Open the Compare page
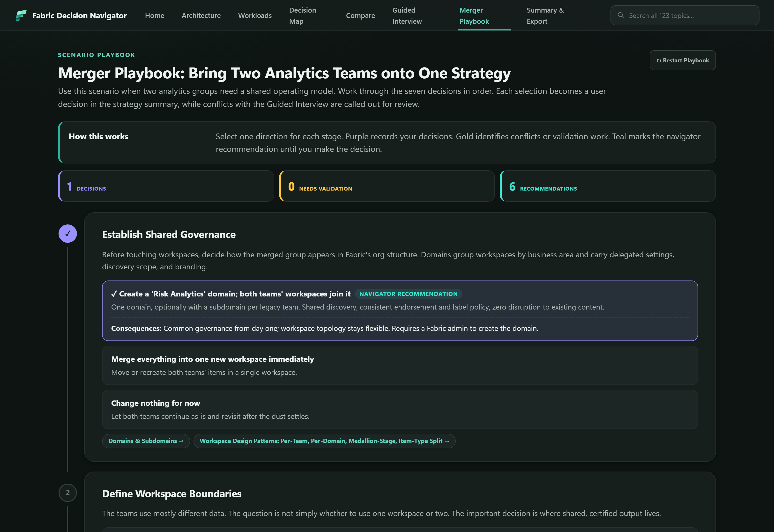The height and width of the screenshot is (532, 774). pyautogui.click(x=360, y=15)
